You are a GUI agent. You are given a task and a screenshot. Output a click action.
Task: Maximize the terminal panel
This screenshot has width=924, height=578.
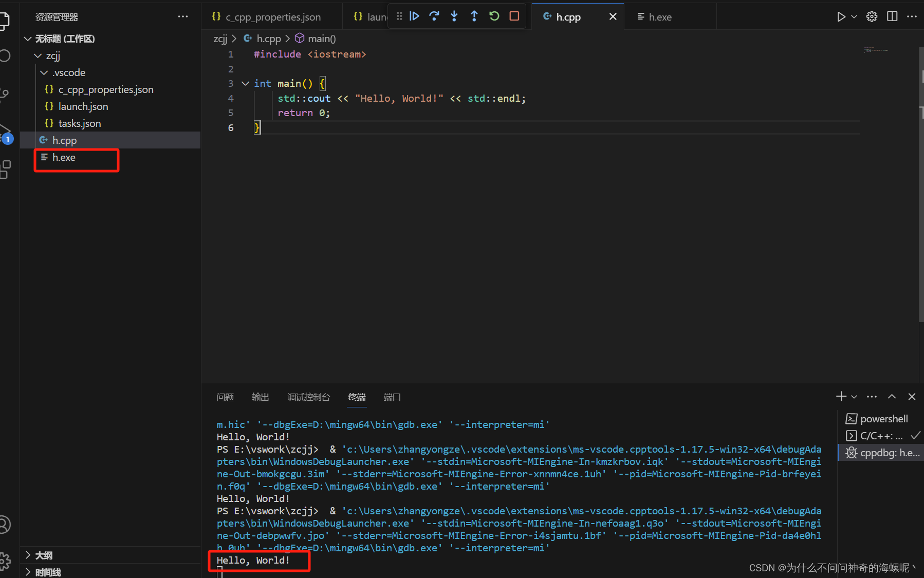[892, 397]
